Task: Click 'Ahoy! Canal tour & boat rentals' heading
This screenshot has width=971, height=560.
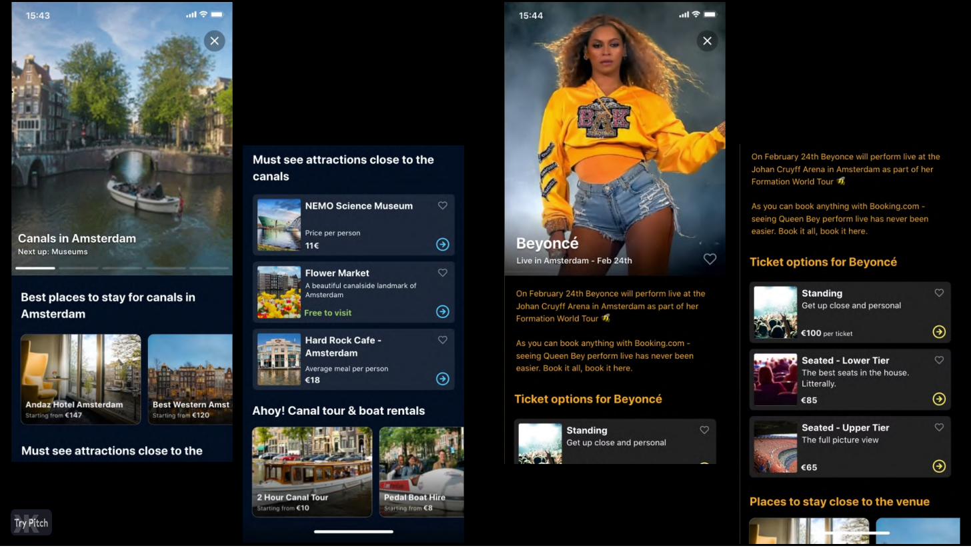Action: pyautogui.click(x=339, y=411)
